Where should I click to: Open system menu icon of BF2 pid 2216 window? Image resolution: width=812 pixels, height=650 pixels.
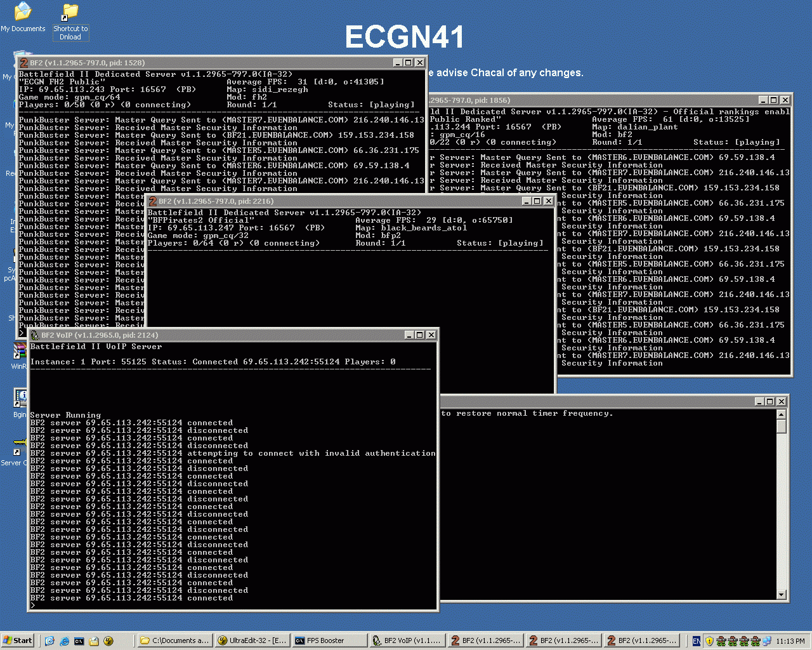[x=152, y=201]
